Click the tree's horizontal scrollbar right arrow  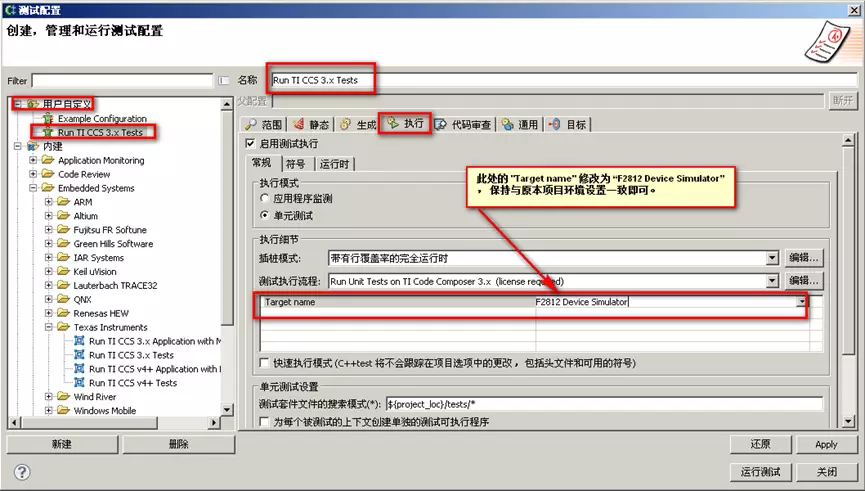(x=214, y=423)
